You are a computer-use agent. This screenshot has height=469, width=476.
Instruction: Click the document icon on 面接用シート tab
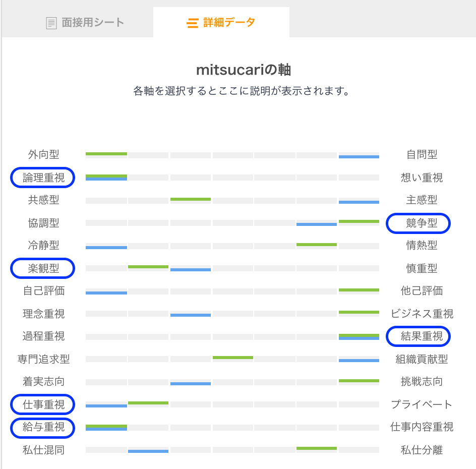coord(51,22)
